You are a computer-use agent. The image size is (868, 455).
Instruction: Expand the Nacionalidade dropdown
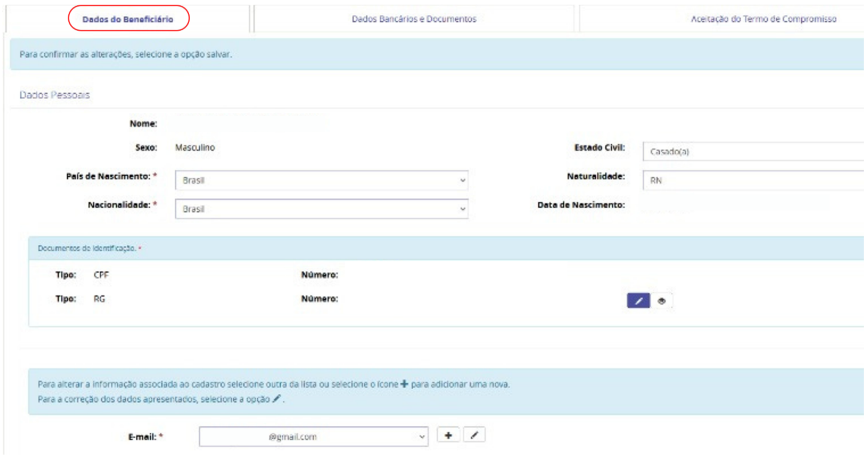point(321,209)
